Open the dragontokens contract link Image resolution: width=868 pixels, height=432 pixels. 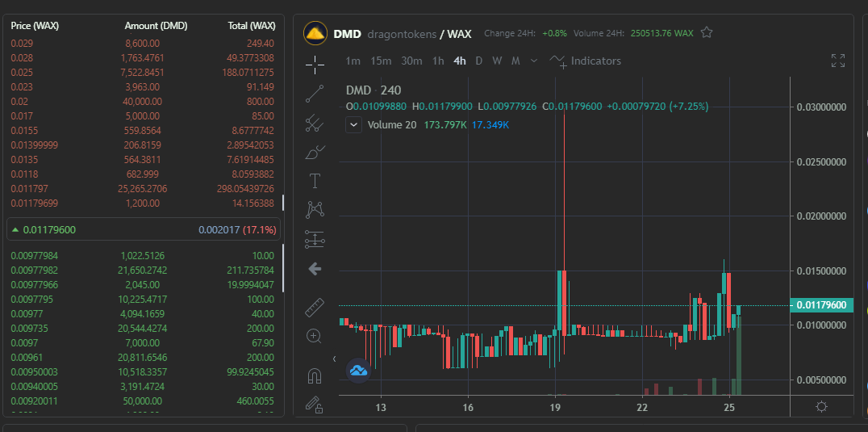pyautogui.click(x=402, y=34)
